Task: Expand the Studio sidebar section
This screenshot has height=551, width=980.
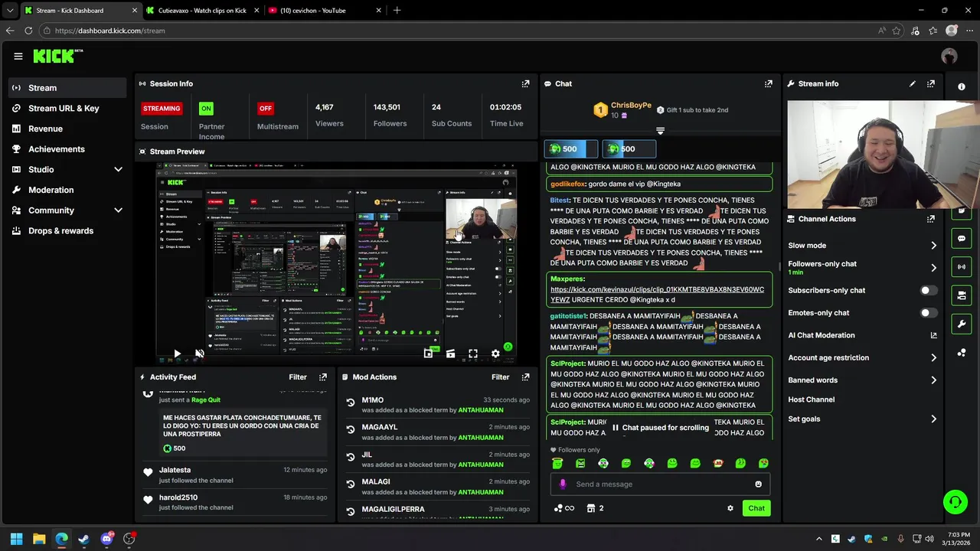Action: 118,169
